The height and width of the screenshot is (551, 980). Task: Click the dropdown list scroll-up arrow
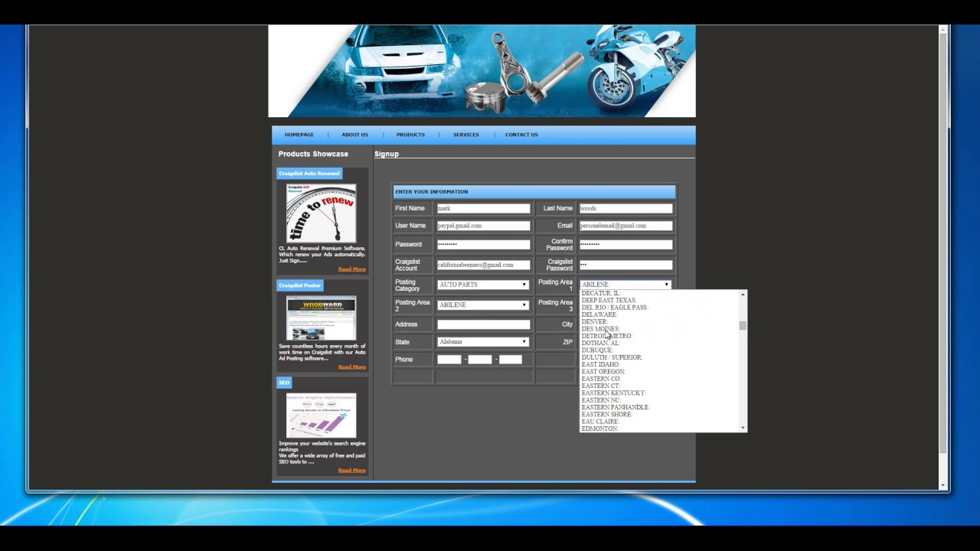743,295
